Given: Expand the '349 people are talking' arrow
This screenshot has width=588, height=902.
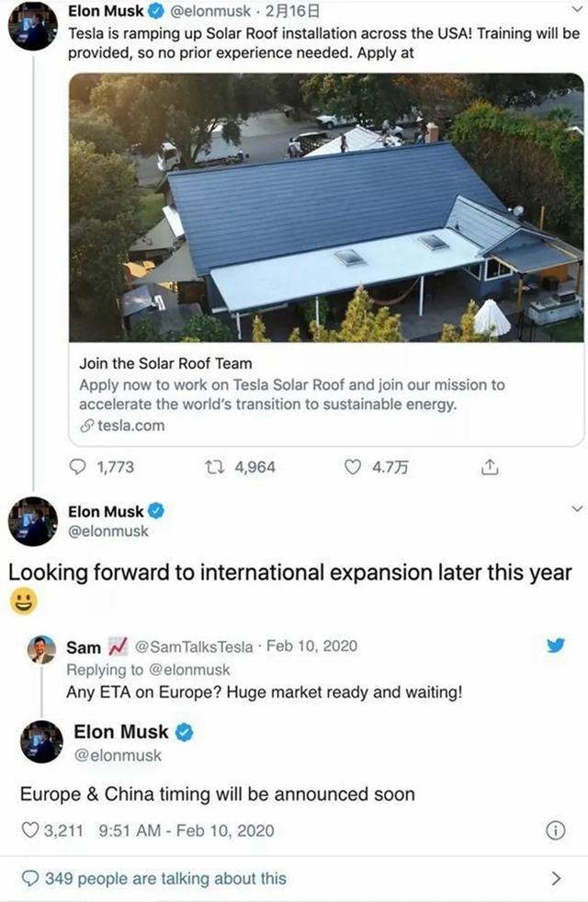Looking at the screenshot, I should coord(555,878).
